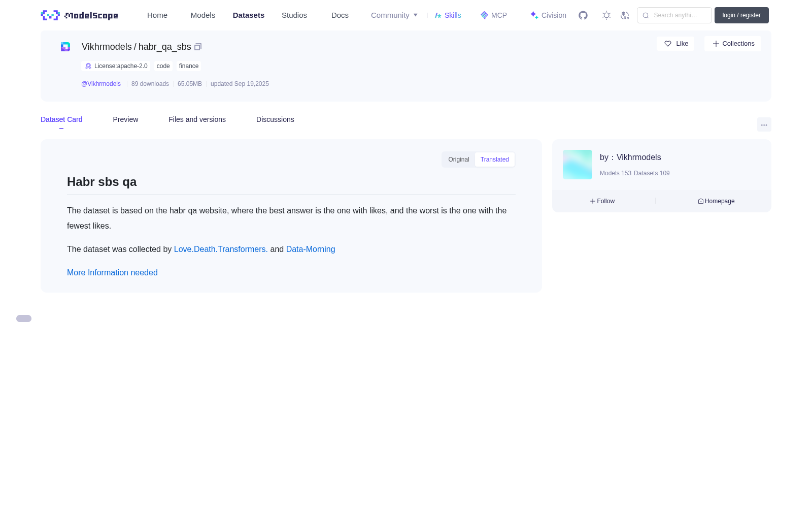Open the Files and versions tab
Image resolution: width=812 pixels, height=508 pixels.
point(197,119)
